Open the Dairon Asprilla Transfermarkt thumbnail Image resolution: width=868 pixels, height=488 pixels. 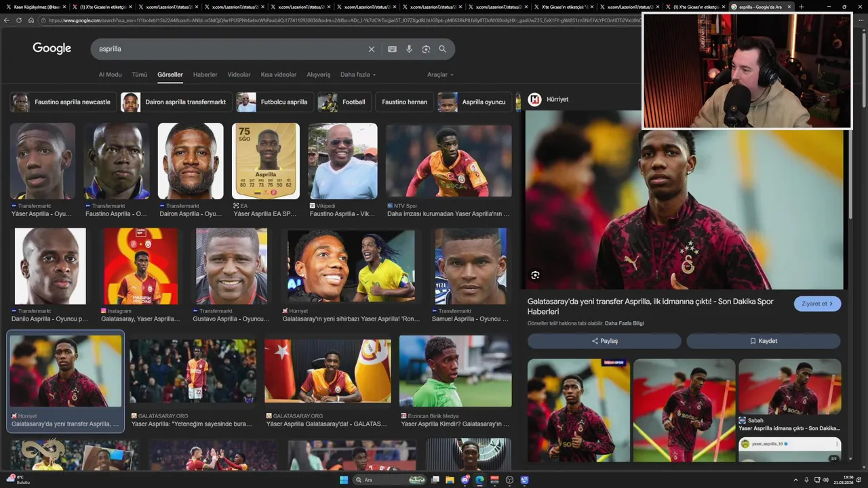(x=191, y=161)
